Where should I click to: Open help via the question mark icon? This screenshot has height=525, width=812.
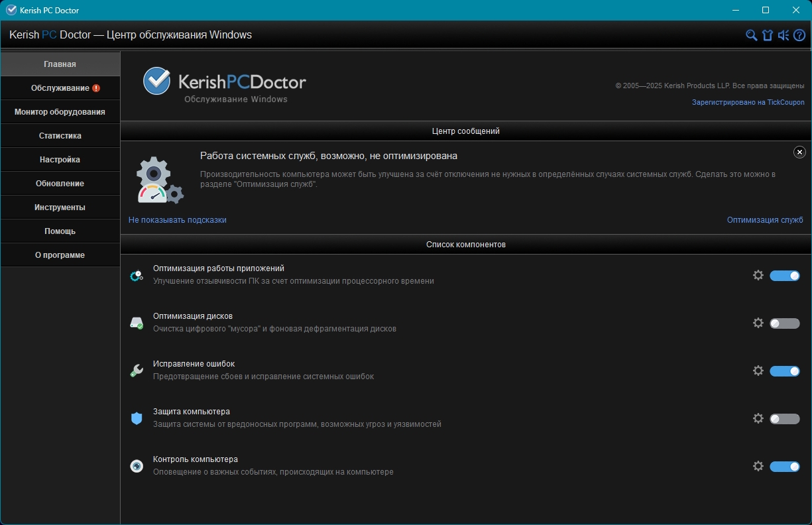[x=799, y=35]
